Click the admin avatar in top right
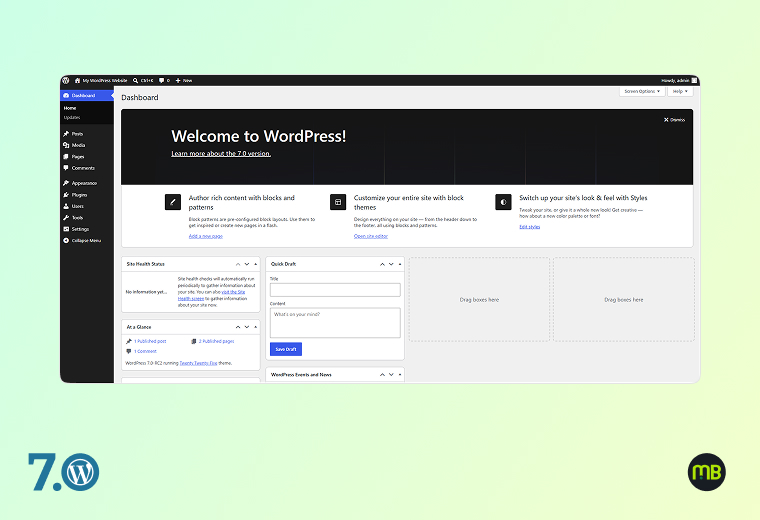 (x=694, y=80)
